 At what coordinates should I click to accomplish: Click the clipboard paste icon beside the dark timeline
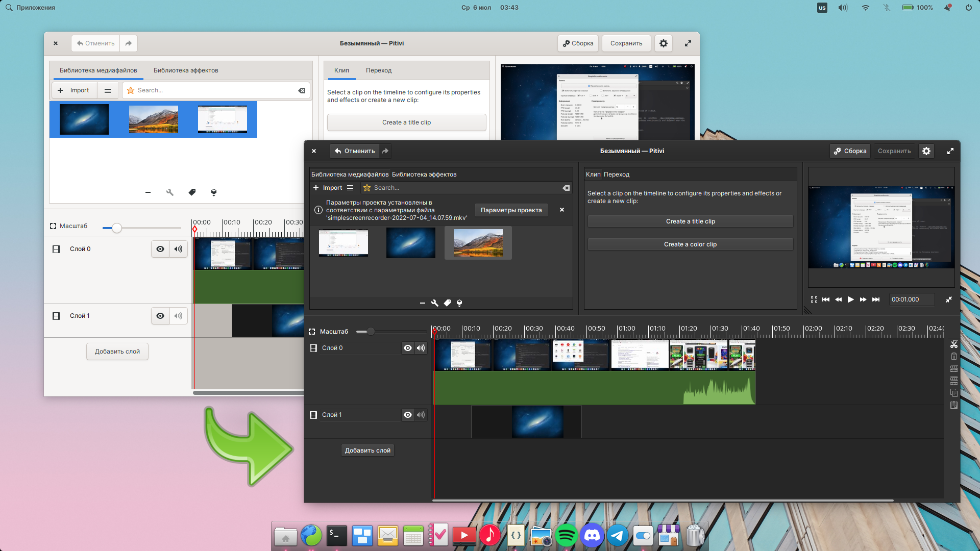click(953, 405)
